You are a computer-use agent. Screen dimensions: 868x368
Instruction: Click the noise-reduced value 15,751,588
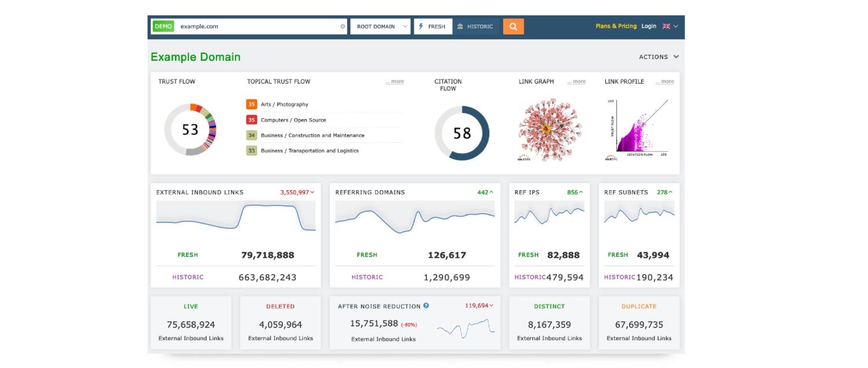pos(374,323)
